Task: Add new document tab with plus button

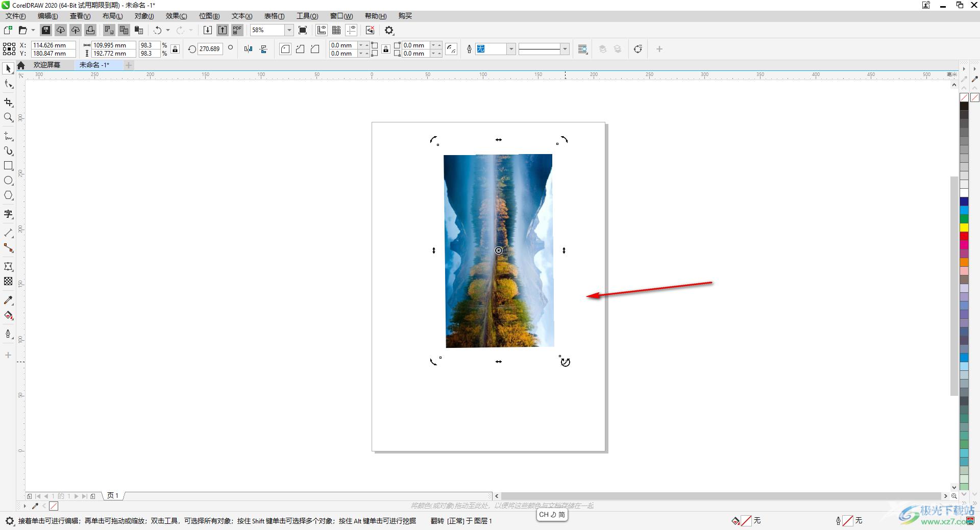Action: pos(129,65)
